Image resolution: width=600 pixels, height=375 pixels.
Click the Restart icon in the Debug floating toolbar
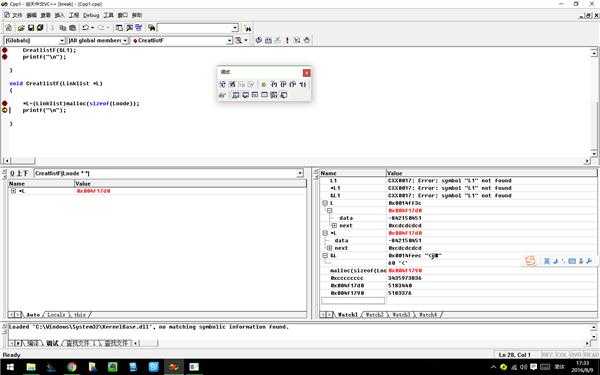pyautogui.click(x=222, y=84)
